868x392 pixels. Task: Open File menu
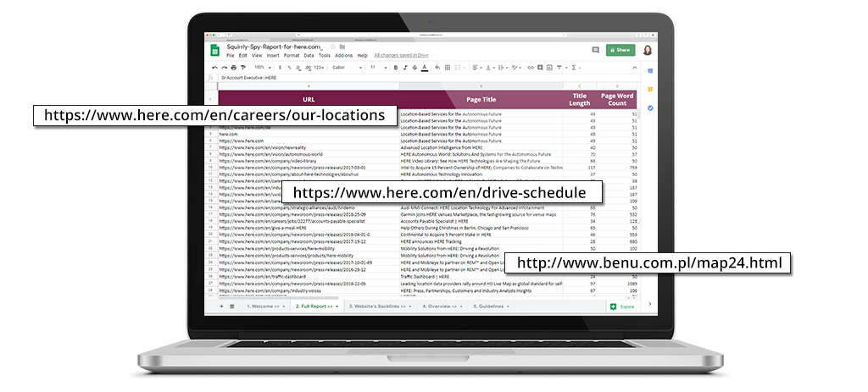coord(231,56)
